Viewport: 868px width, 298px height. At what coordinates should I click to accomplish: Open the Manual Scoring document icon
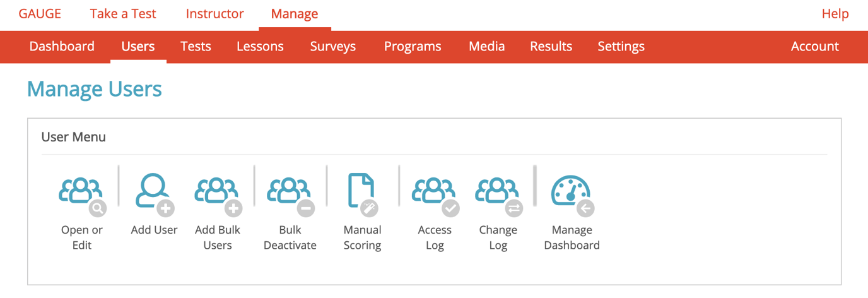tap(363, 195)
